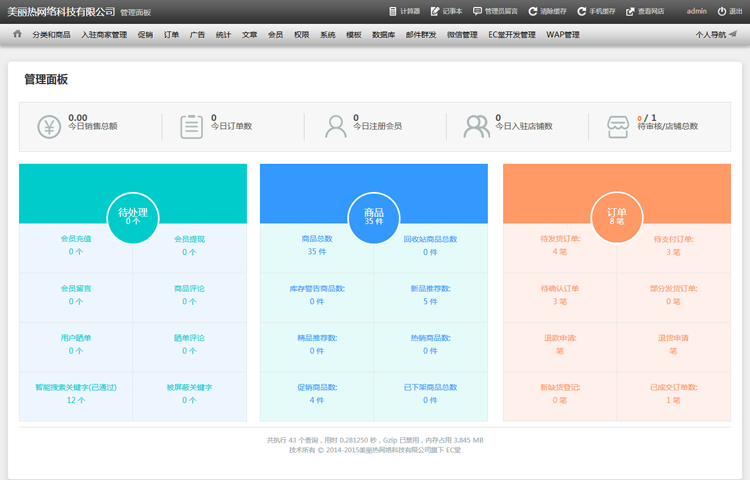Open the 计算器 calculator icon
Viewport: 750px width, 480px height.
393,11
